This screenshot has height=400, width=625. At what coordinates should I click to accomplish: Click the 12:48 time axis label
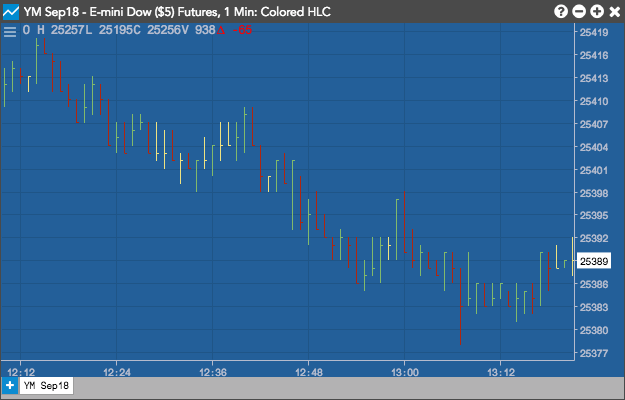(x=309, y=372)
